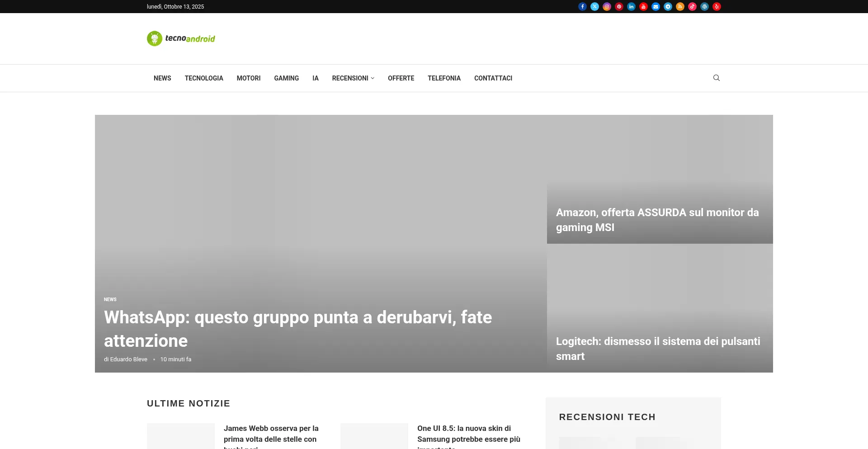Open the Gaming menu item

click(286, 78)
